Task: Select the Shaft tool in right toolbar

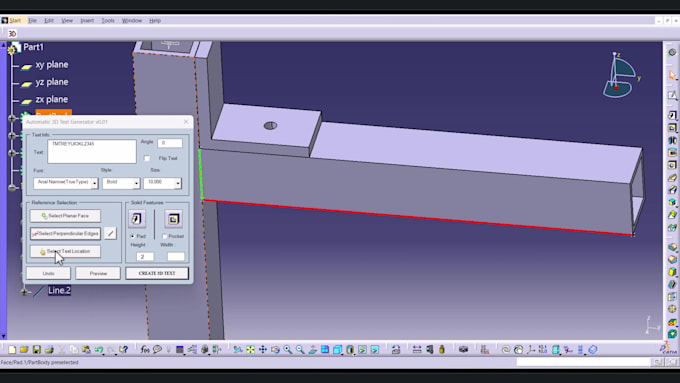Action: pyautogui.click(x=672, y=141)
